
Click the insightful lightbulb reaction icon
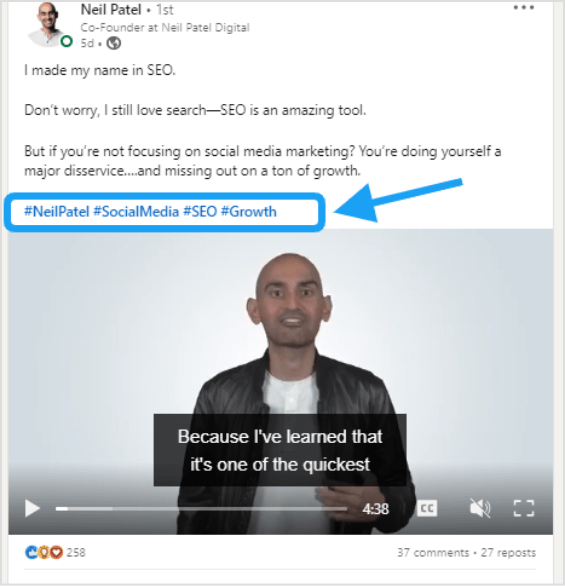(44, 552)
